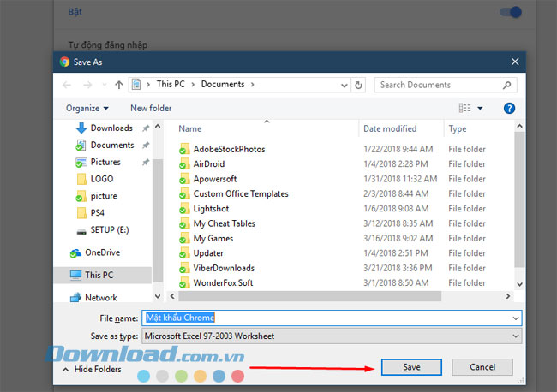This screenshot has height=392, width=557.
Task: Open view options dropdown arrow
Action: click(480, 108)
